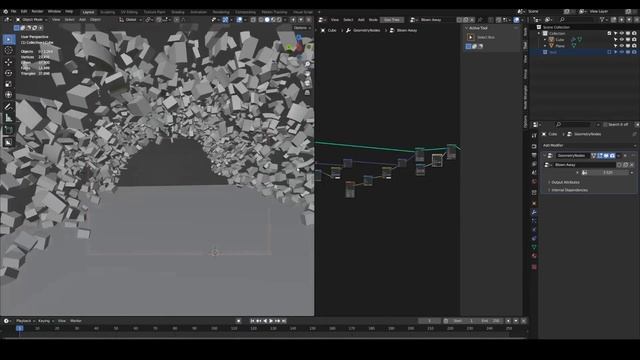Click the filter icon in outliner header
This screenshot has height=360, width=640.
pyautogui.click(x=602, y=20)
